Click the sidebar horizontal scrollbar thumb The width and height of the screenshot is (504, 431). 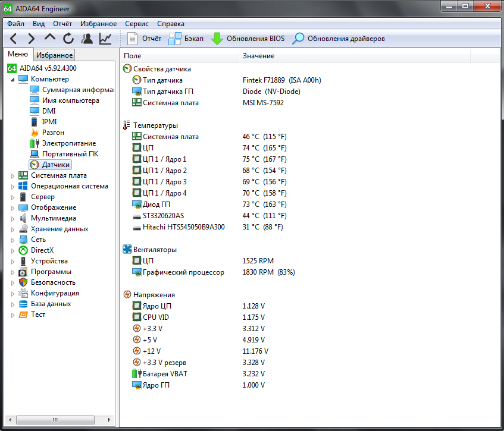click(55, 420)
